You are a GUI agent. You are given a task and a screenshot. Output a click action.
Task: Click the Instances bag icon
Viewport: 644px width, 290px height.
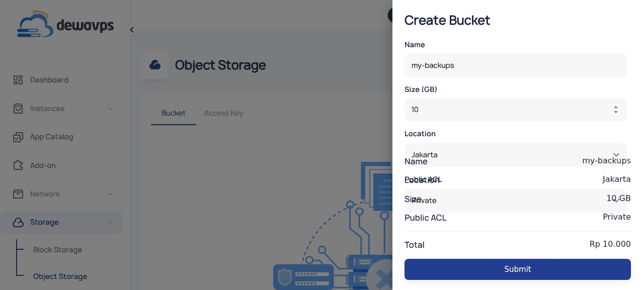click(x=18, y=109)
